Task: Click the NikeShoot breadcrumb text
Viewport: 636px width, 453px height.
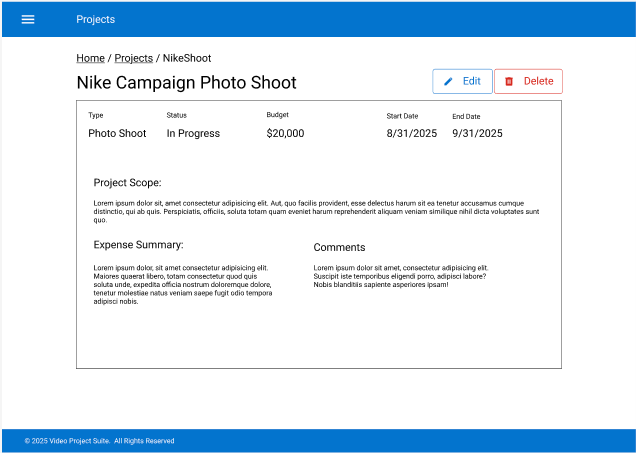Action: (x=187, y=58)
